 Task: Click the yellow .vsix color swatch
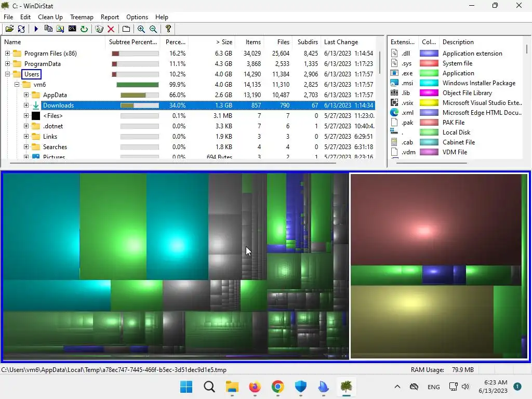(x=429, y=102)
